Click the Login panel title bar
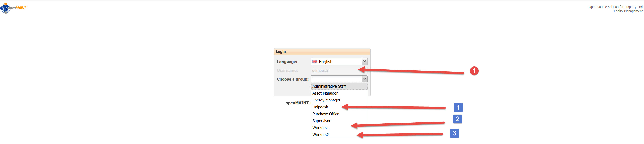 click(x=322, y=52)
